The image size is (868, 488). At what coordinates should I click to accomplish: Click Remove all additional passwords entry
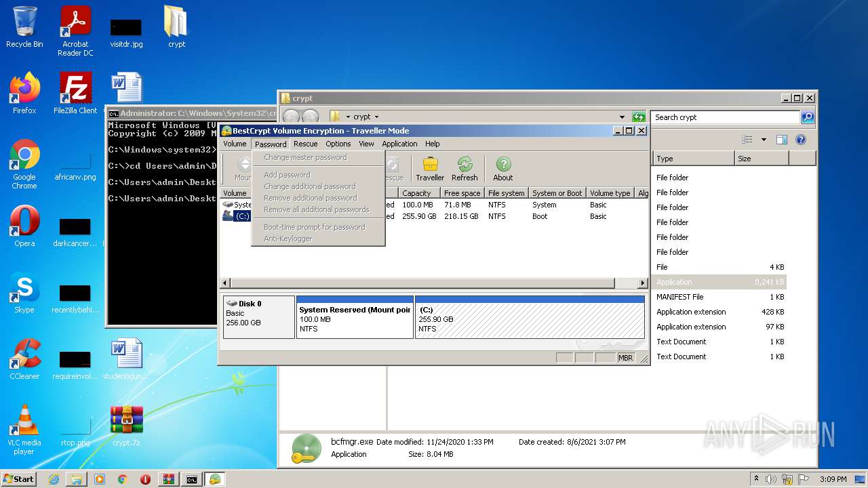[x=316, y=209]
